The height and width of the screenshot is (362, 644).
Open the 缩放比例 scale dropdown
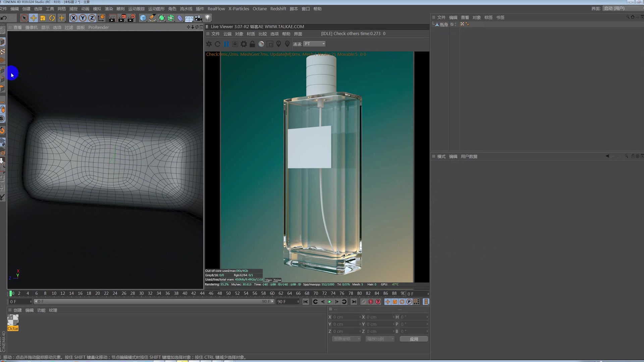pos(380,339)
